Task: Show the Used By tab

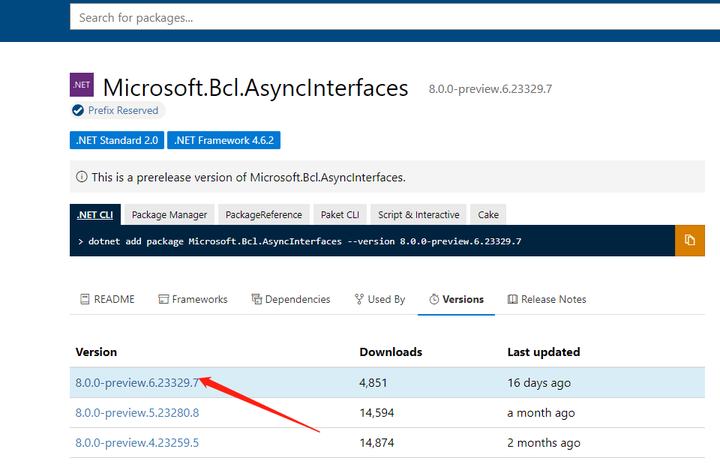Action: [379, 299]
